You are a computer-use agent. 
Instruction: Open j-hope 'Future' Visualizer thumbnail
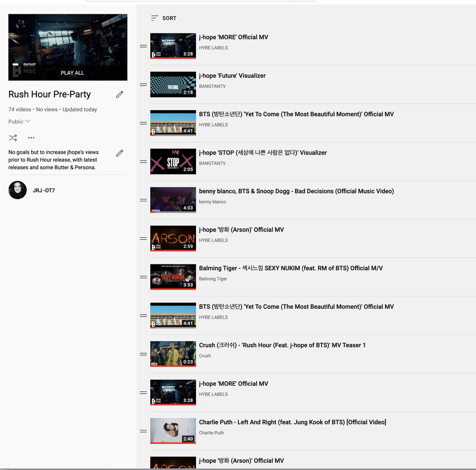[x=173, y=84]
